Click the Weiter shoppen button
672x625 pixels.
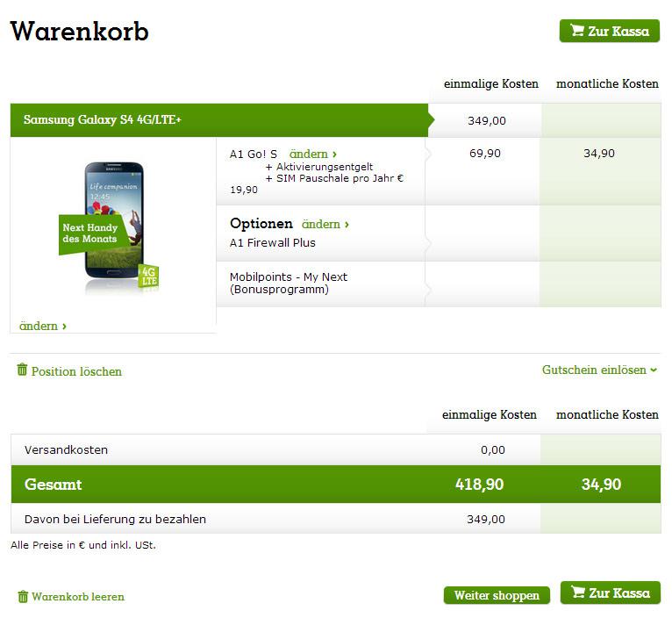(x=497, y=595)
